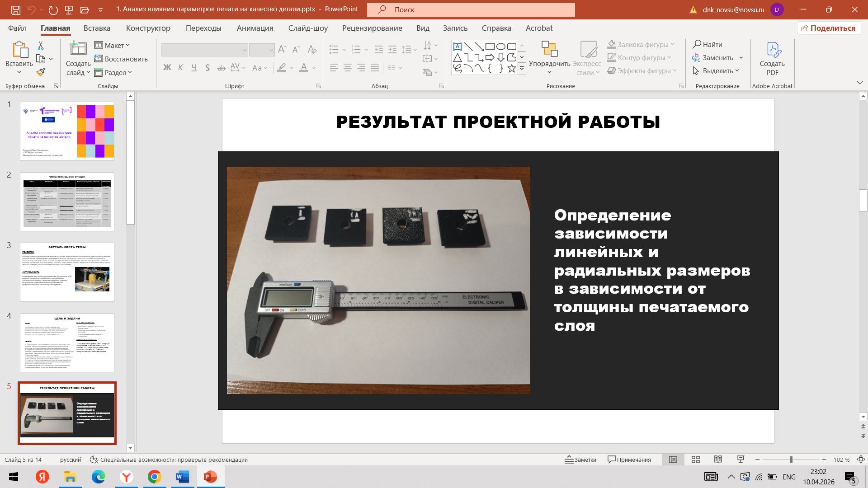Switch to Slide Sorter view icon
Image resolution: width=868 pixels, height=488 pixels.
tap(696, 460)
